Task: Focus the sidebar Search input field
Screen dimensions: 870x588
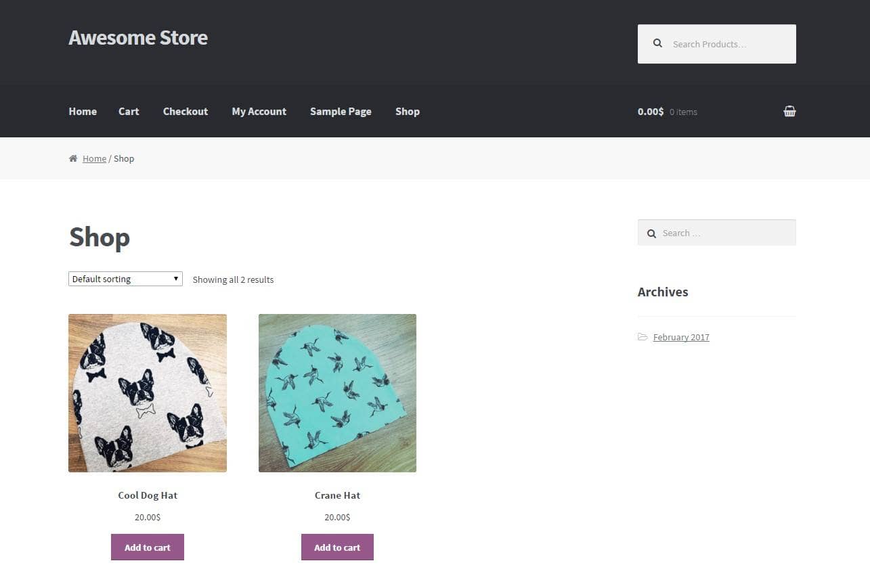Action: click(x=717, y=233)
